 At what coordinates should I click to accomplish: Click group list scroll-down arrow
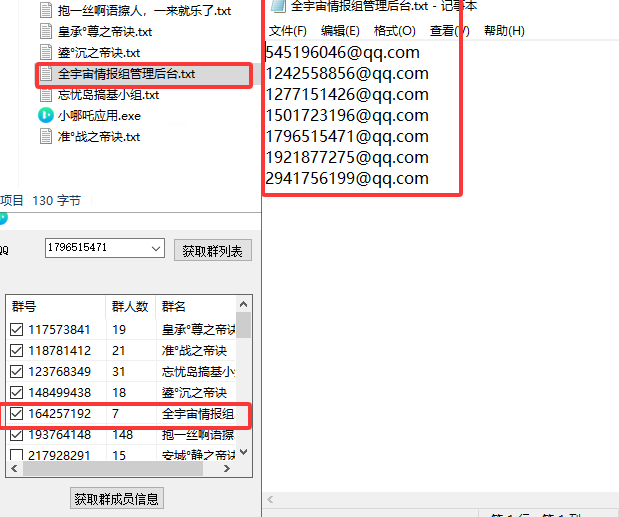pos(244,452)
